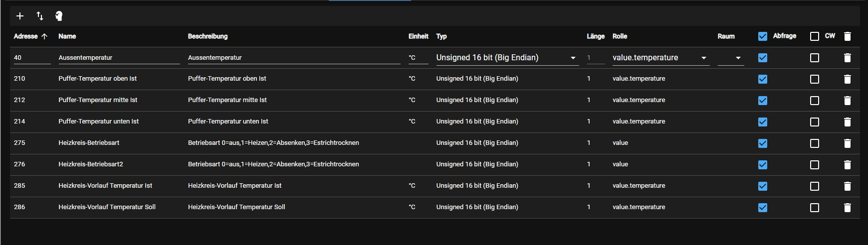Check the CW header checkbox
Viewport: 868px width, 245px height.
pos(815,36)
